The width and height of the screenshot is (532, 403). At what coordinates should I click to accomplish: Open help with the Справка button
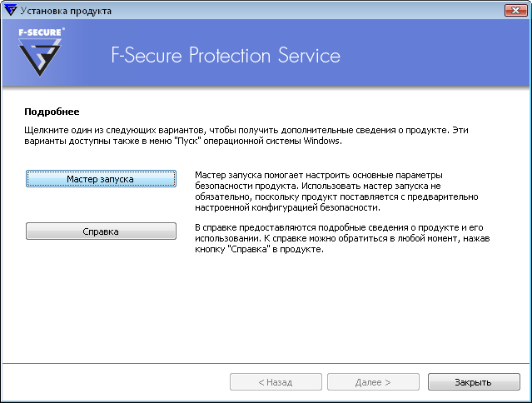pyautogui.click(x=101, y=231)
